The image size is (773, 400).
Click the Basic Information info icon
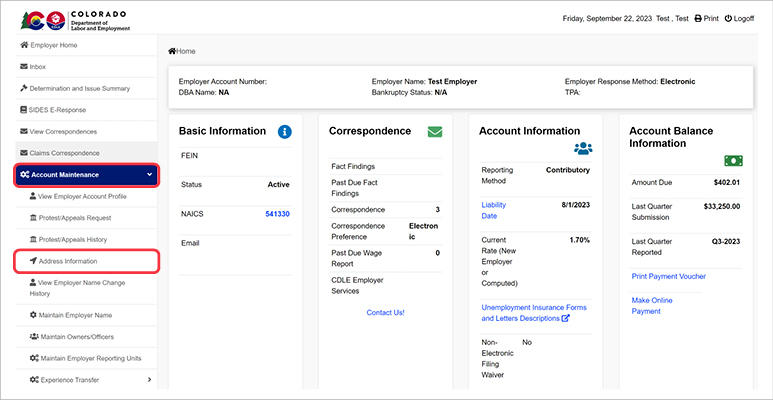tap(285, 131)
